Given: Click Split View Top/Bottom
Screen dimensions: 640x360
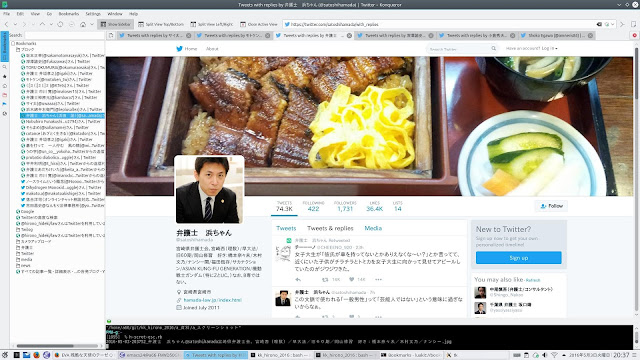Looking at the screenshot, I should click(x=161, y=24).
